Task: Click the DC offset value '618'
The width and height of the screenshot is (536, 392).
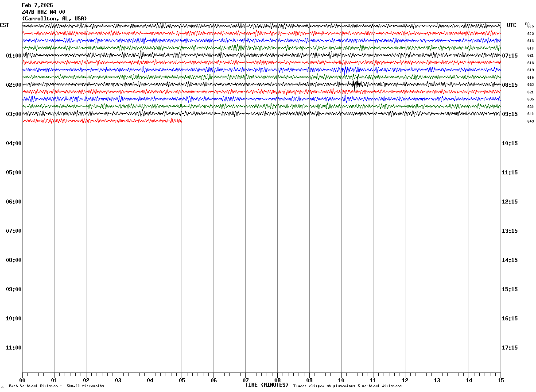Action: tap(530, 63)
